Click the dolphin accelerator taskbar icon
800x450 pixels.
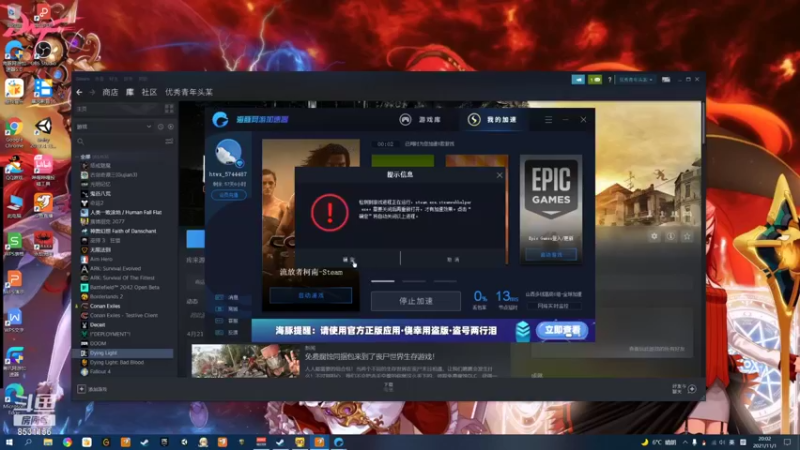pos(338,442)
